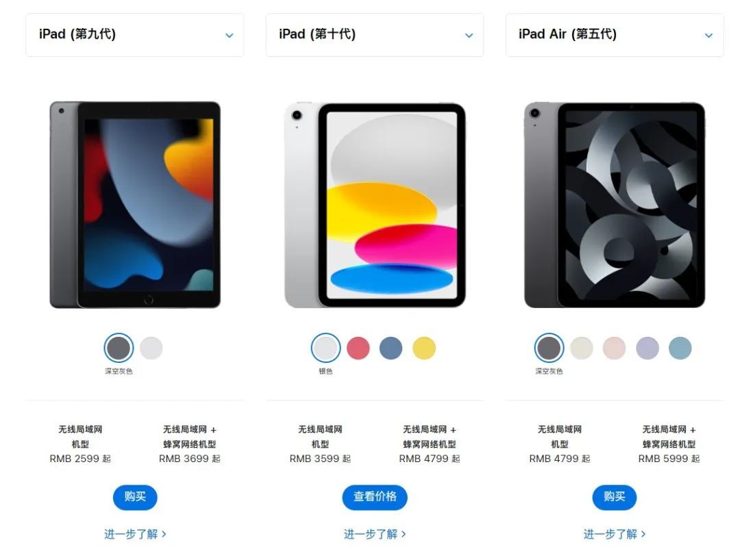The height and width of the screenshot is (560, 740).
Task: Click the 查看价格 button for iPad 第十代
Action: (x=375, y=497)
